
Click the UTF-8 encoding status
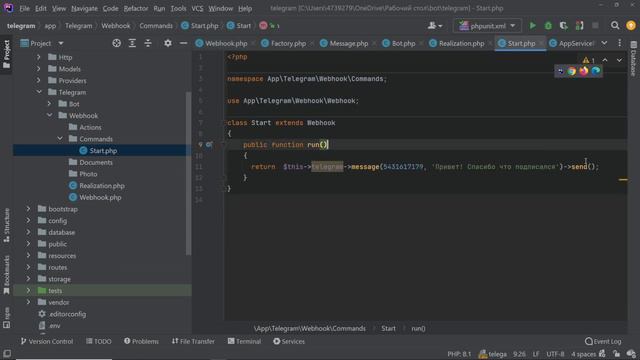click(x=555, y=354)
